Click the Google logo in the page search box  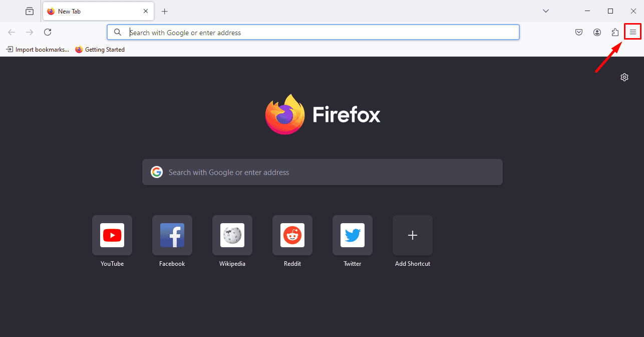coord(157,172)
